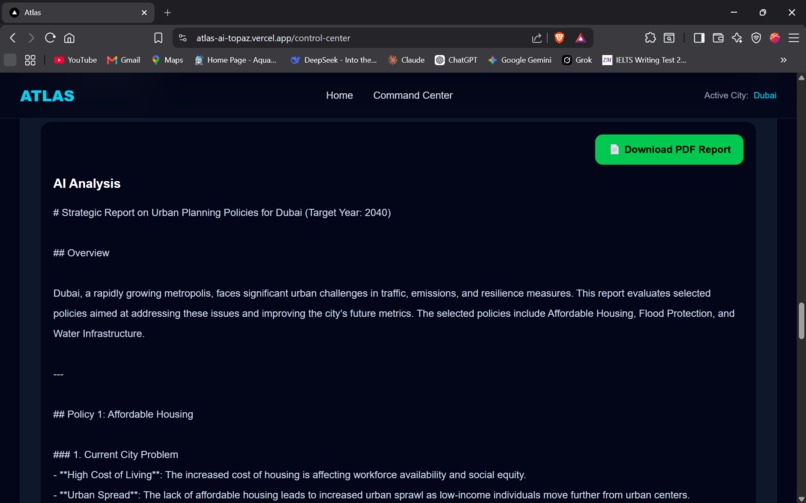Open Command Center in the site nav

coord(413,96)
